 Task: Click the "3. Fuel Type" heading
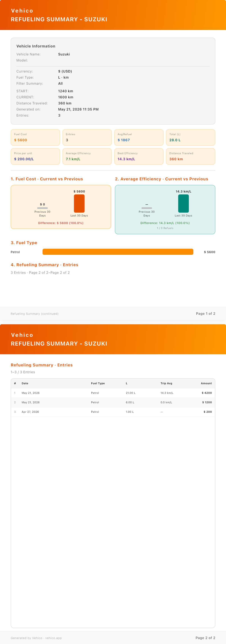24,243
